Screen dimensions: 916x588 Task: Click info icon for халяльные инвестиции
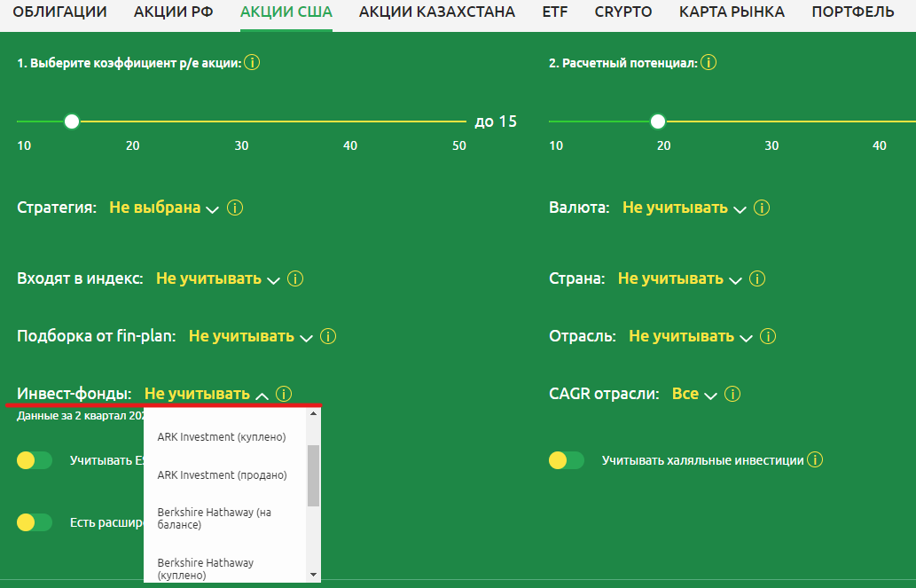(x=815, y=460)
